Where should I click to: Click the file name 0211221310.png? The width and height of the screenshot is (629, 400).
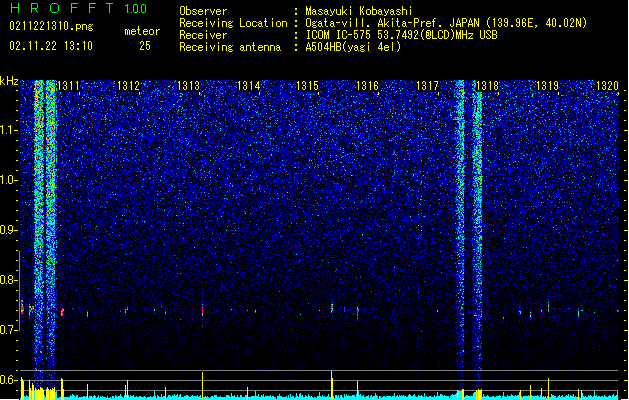[51, 26]
